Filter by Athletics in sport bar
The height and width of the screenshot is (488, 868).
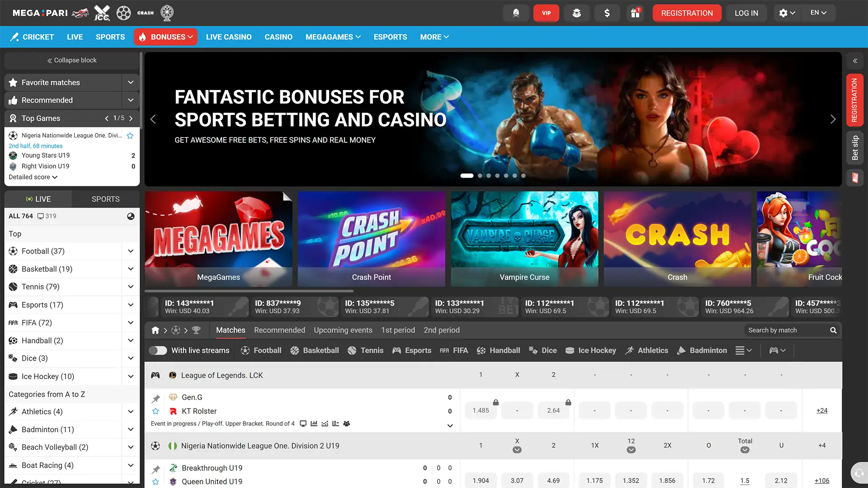click(646, 351)
